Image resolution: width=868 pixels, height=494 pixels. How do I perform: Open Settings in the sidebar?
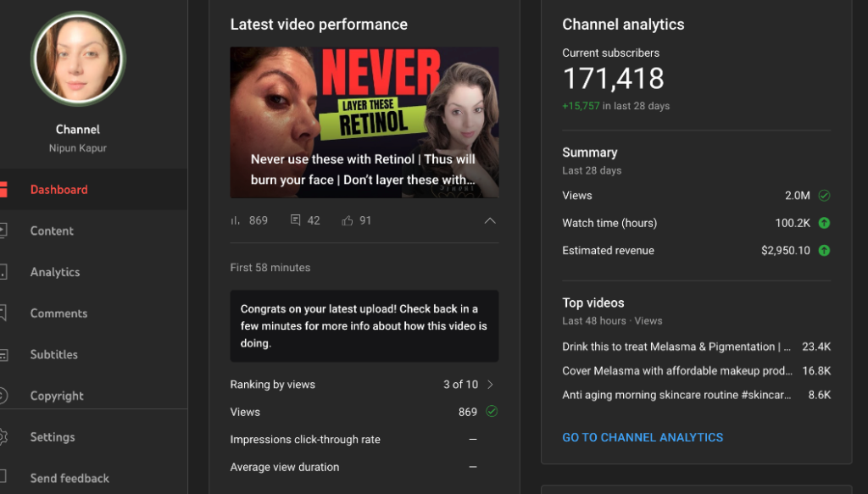pyautogui.click(x=53, y=437)
